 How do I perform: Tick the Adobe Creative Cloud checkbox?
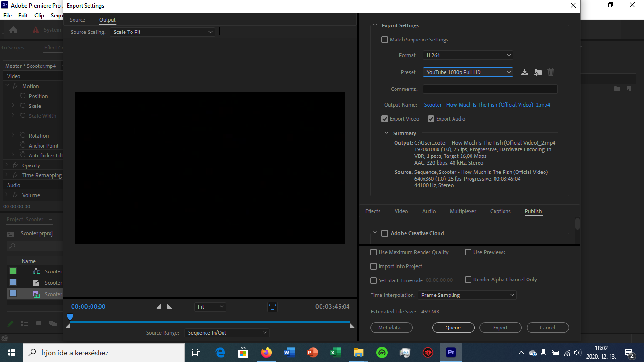click(x=385, y=233)
